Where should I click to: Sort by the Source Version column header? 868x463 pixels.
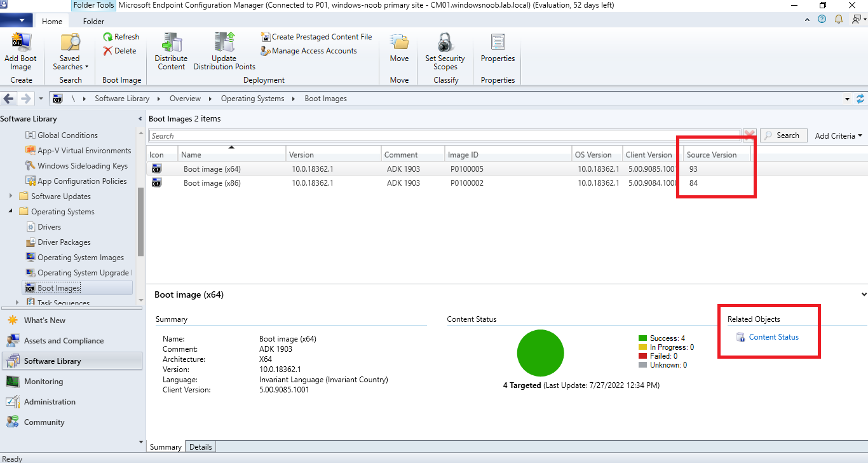pyautogui.click(x=717, y=155)
